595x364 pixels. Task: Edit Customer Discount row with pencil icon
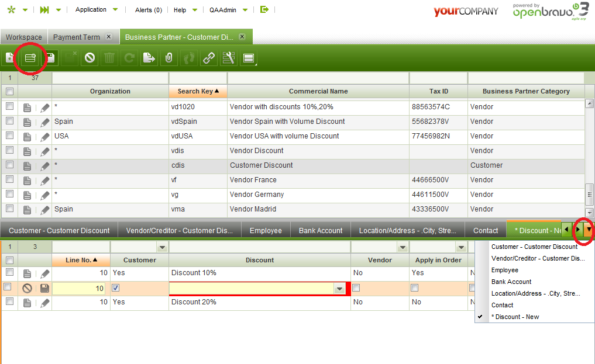(45, 167)
